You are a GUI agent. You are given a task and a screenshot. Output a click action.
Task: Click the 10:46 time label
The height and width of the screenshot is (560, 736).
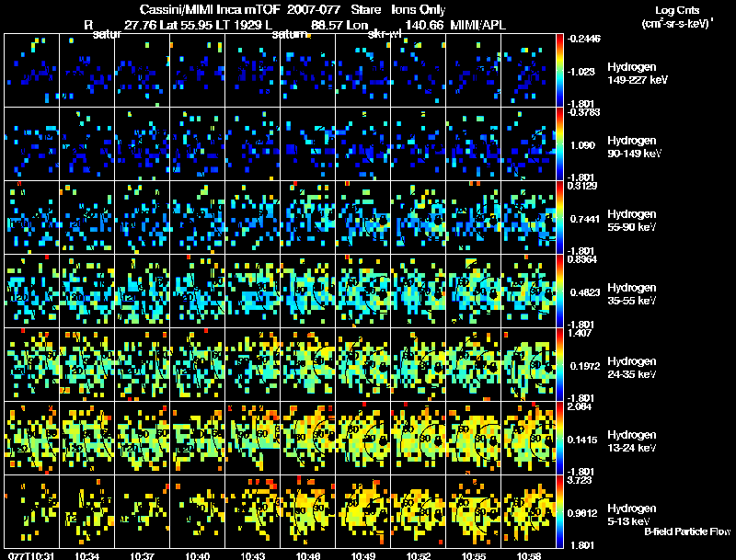pos(308,555)
